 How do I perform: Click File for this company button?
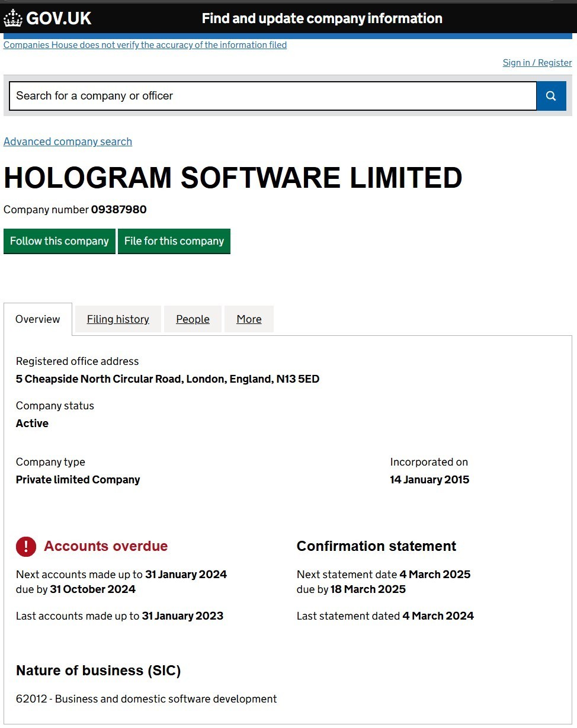[174, 241]
